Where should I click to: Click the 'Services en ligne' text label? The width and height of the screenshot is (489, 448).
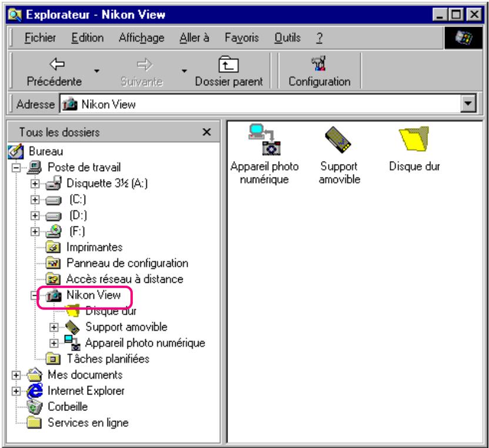pos(88,423)
